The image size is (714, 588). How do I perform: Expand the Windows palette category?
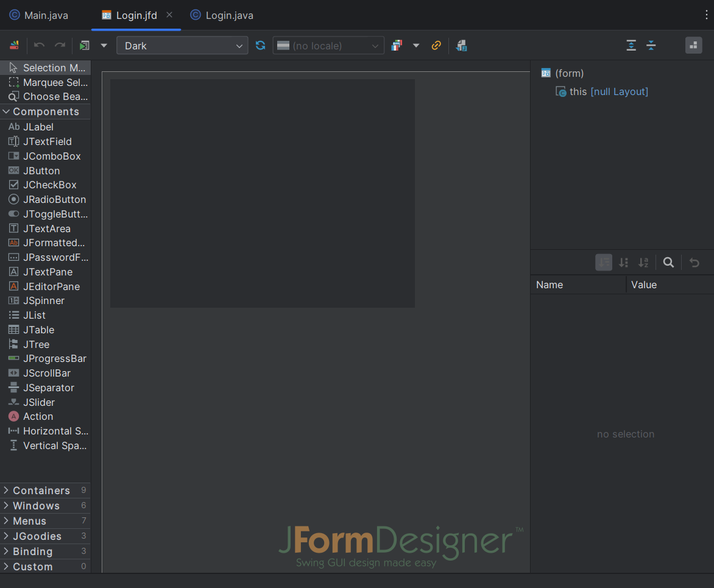[x=46, y=506]
